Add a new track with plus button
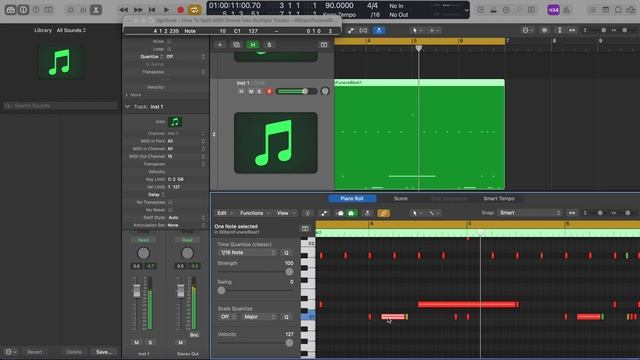 coord(220,44)
